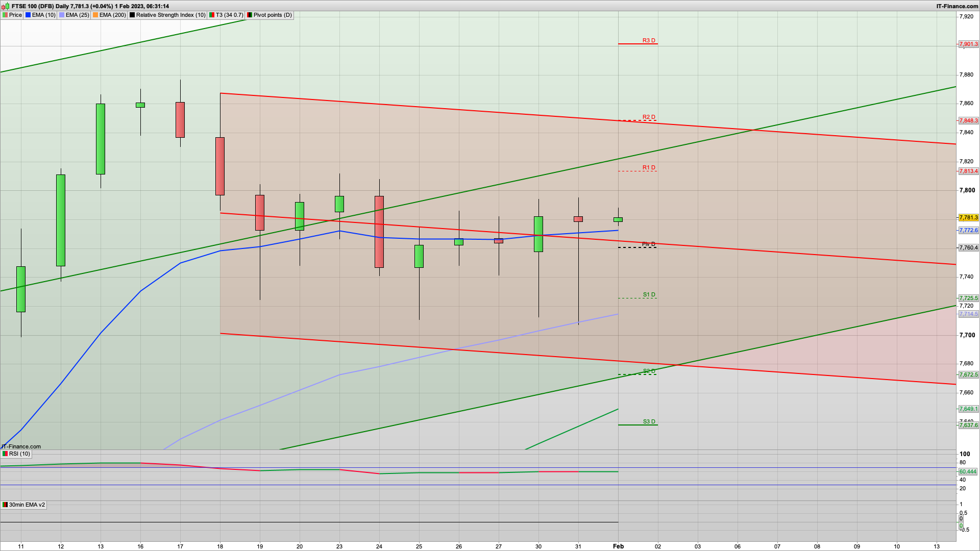Open the EMA (25) indicator label

77,15
